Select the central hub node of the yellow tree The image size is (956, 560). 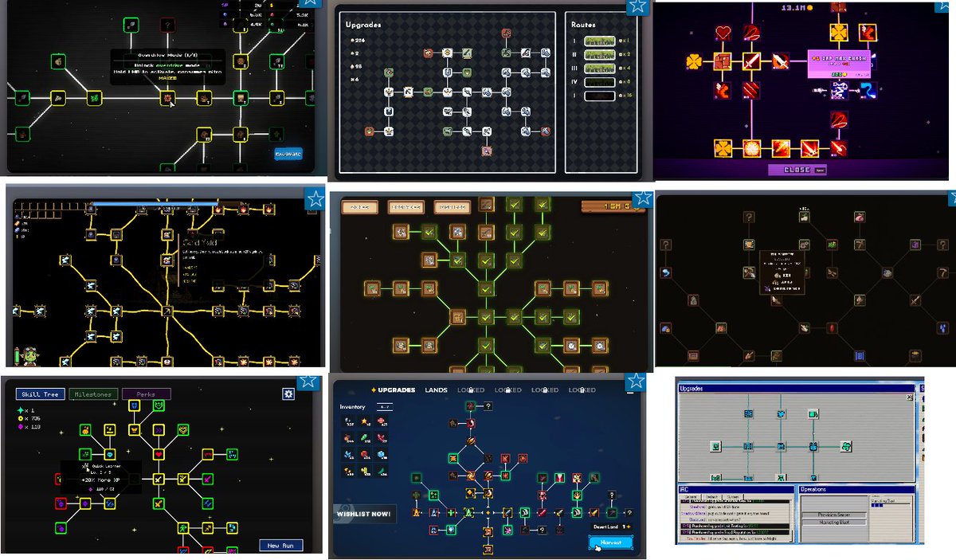tap(167, 311)
